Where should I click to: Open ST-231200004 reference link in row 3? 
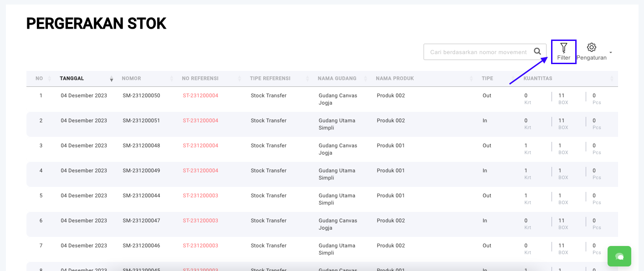[x=200, y=146]
